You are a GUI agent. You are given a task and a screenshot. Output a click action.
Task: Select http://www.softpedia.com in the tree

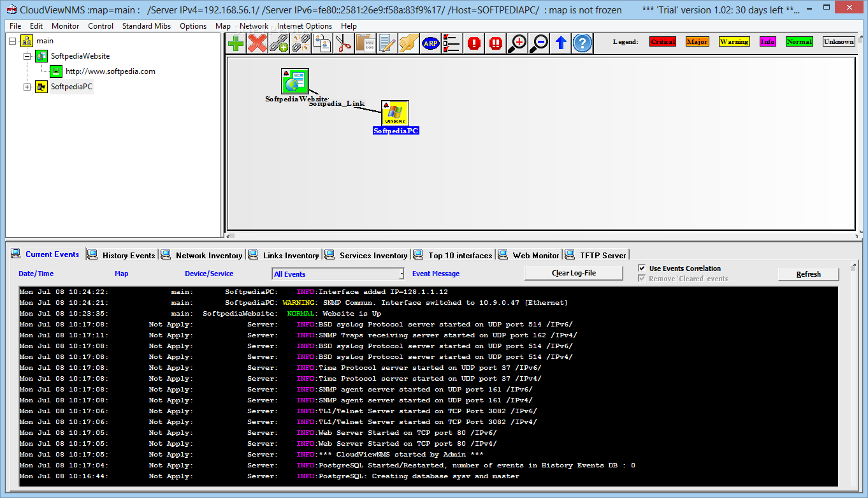click(x=110, y=71)
